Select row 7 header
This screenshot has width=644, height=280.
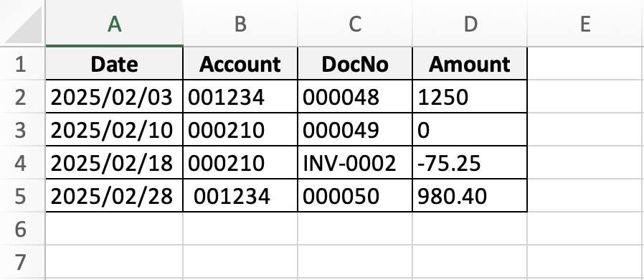[22, 262]
